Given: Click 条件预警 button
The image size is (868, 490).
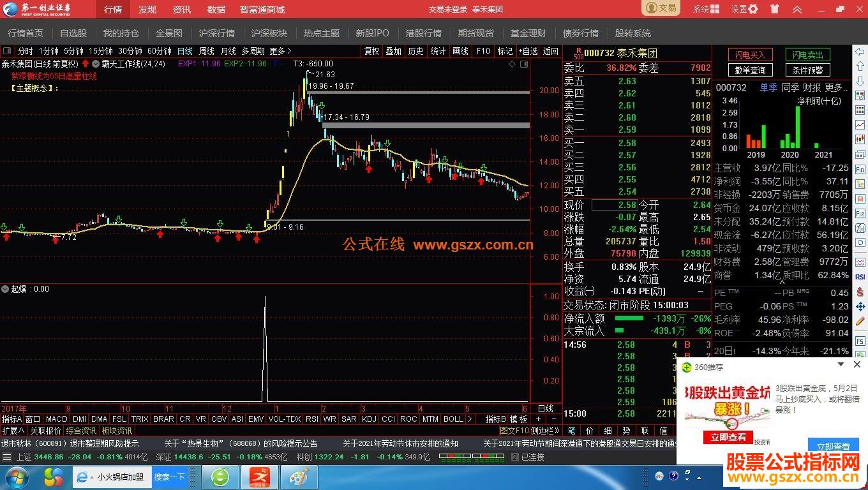Looking at the screenshot, I should tap(808, 70).
